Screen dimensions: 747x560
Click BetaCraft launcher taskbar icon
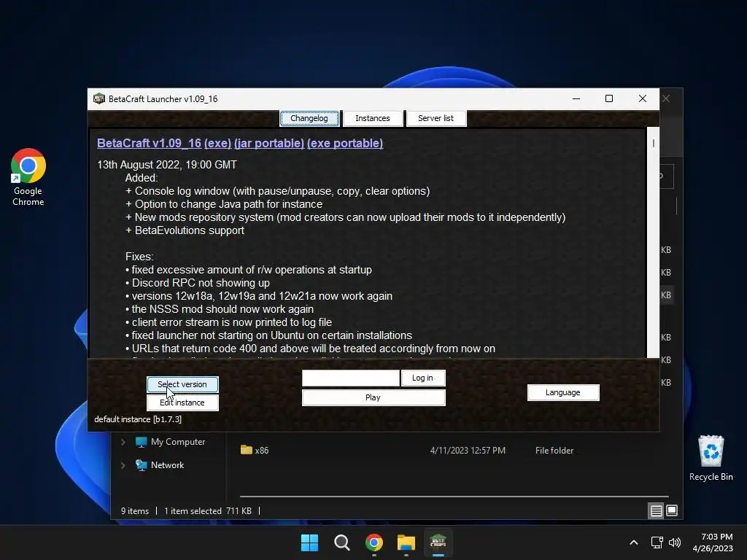coord(438,542)
